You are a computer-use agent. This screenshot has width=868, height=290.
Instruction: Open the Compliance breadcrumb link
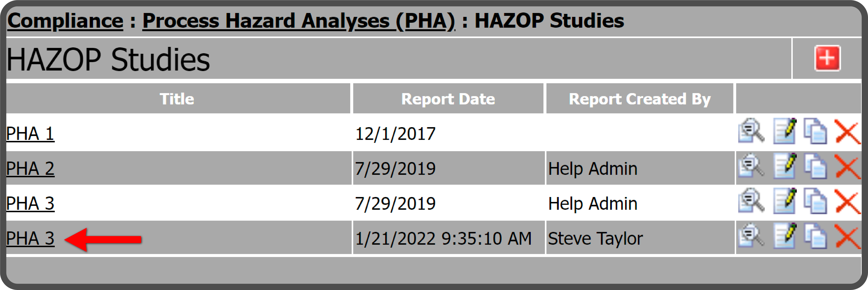pos(65,21)
